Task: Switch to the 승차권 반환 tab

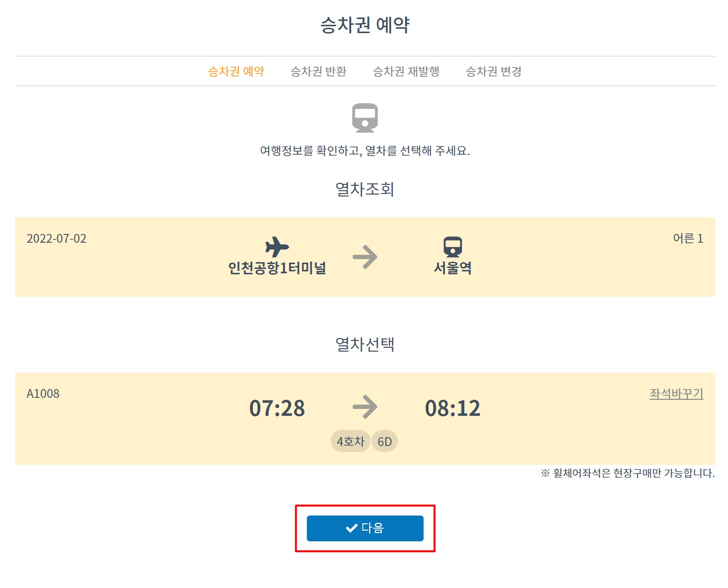Action: [x=319, y=71]
